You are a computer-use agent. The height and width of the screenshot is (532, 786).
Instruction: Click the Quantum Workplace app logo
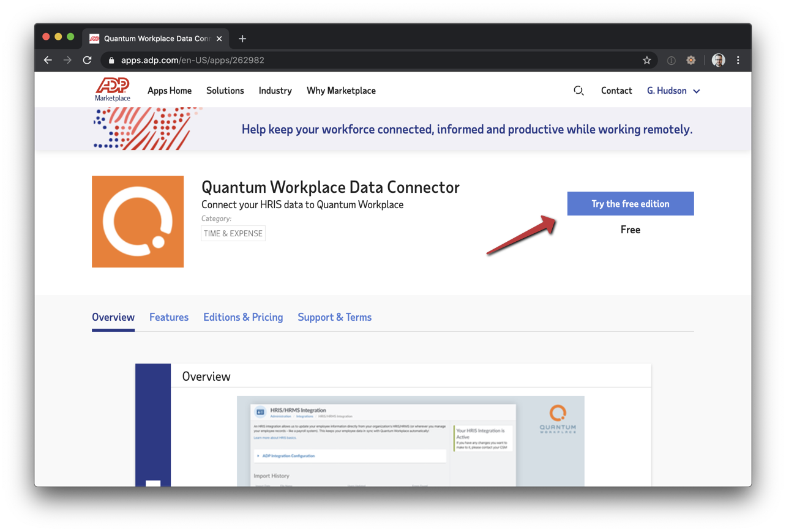(x=137, y=222)
